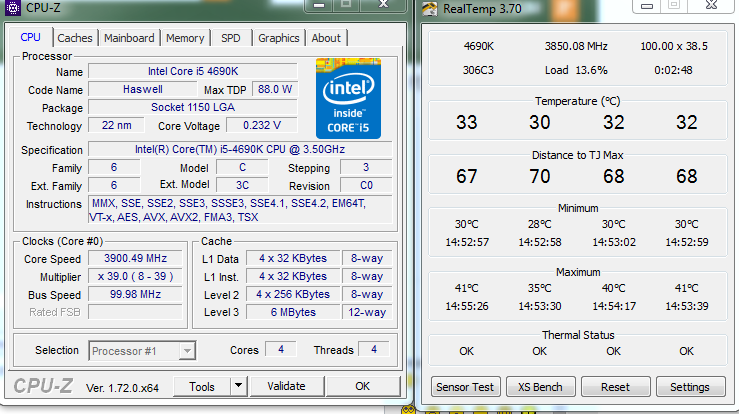Switch to the Caches tab in CPU-Z
The width and height of the screenshot is (739, 414).
[x=75, y=38]
